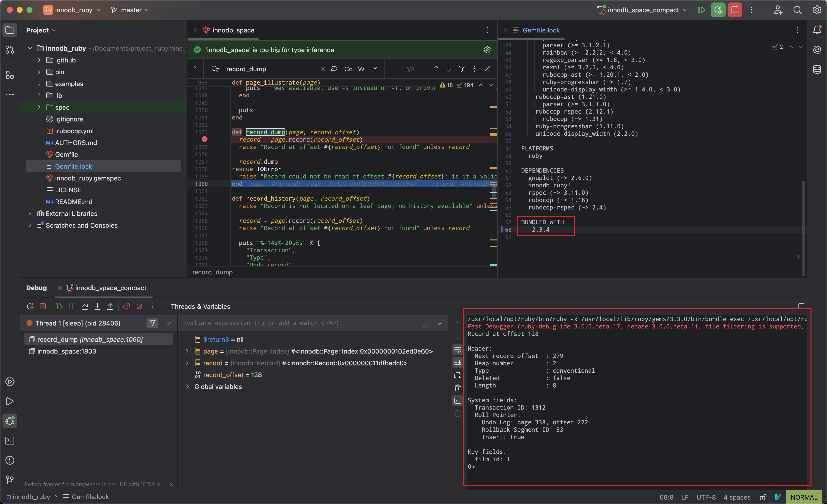Open the Database tool window icon

[817, 69]
